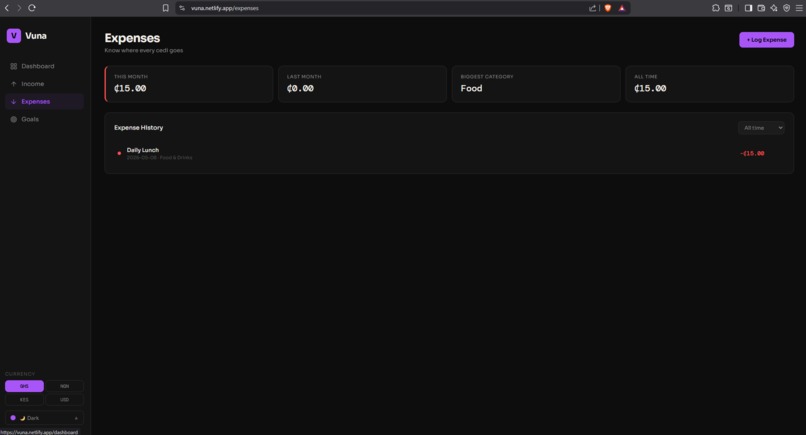Open the Brave Wallet icon

click(761, 8)
